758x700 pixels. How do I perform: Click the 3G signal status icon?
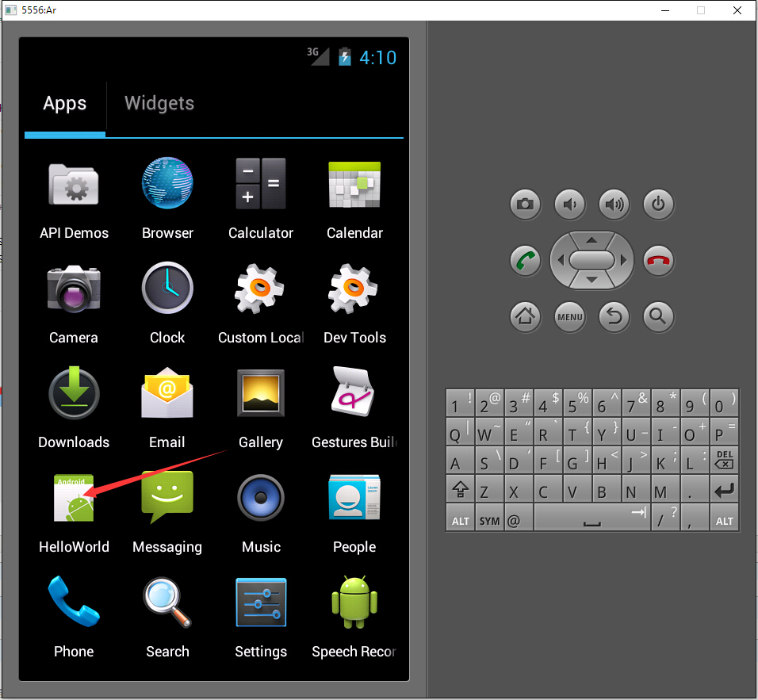click(x=318, y=56)
